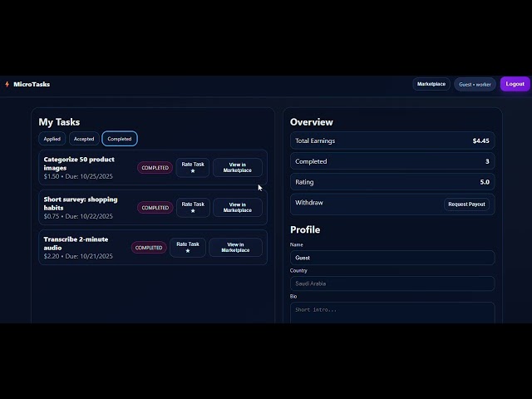Click the star in Categorize images Rate Task
This screenshot has width=532, height=399.
coord(193,171)
